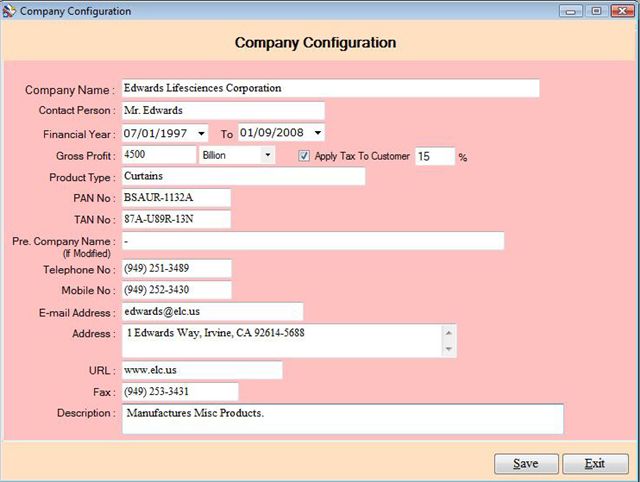The image size is (640, 482).
Task: Click the Product Type field with Curtains
Action: pyautogui.click(x=244, y=176)
